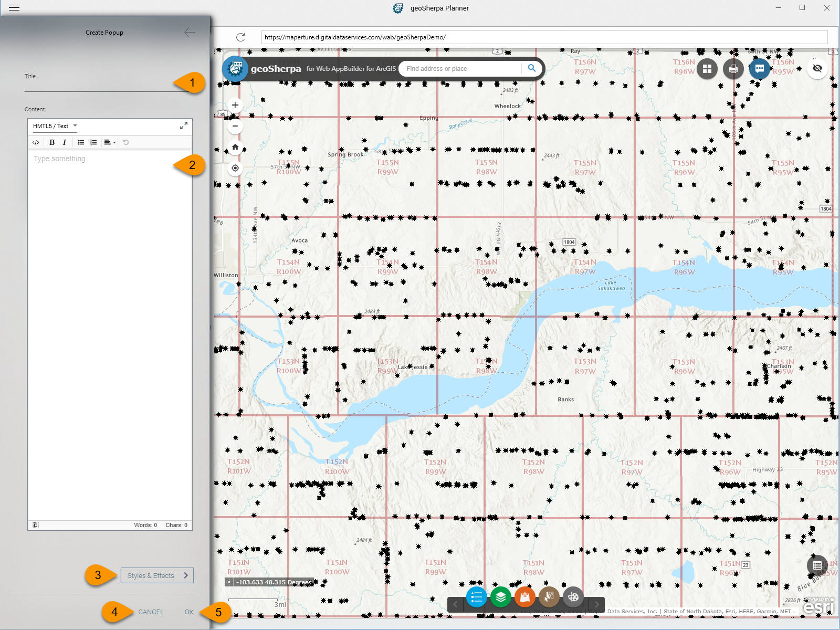Go back using the Create Popup arrow
The image size is (840, 630).
tap(190, 33)
